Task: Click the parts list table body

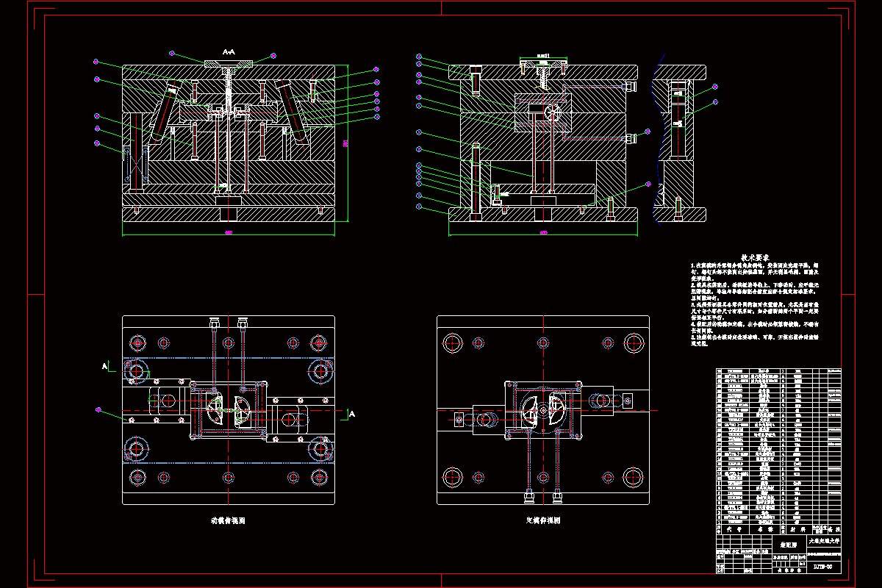Action: coord(779,445)
